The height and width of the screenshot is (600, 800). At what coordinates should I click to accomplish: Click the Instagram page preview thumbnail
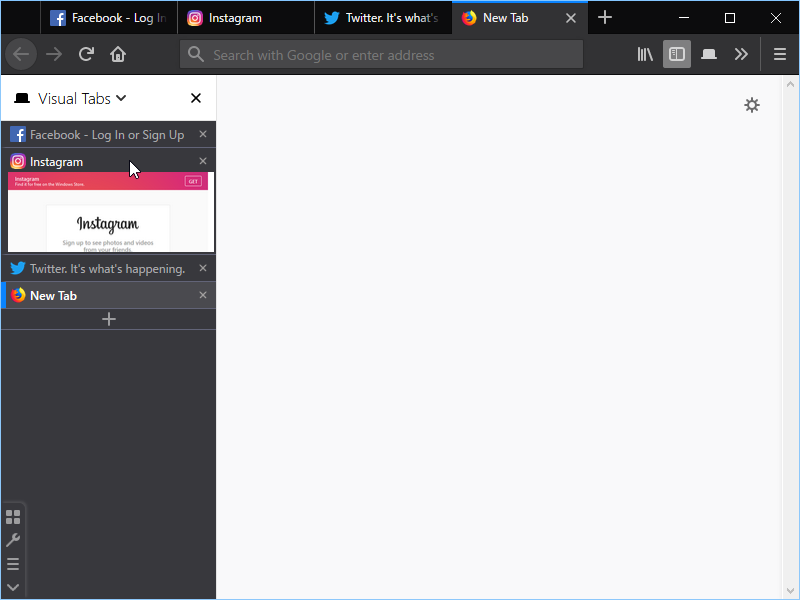pyautogui.click(x=111, y=212)
